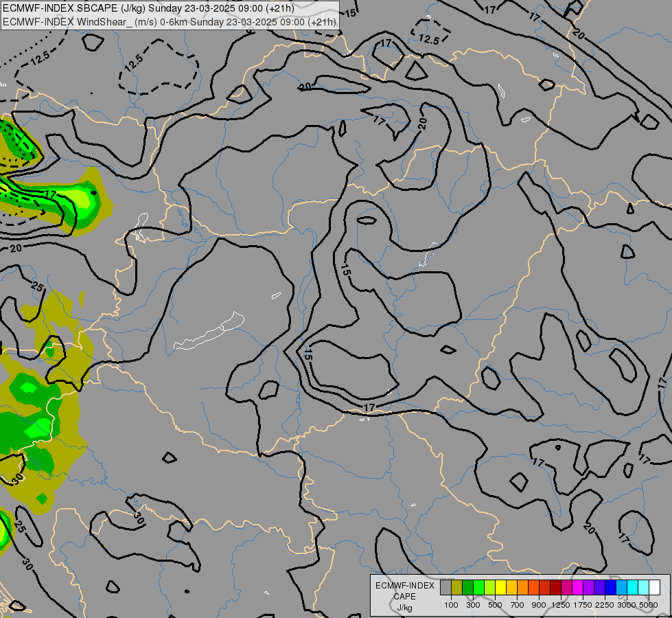Select the sky-blue swatch left of 3000
Screen dimensions: 672x618
621,587
